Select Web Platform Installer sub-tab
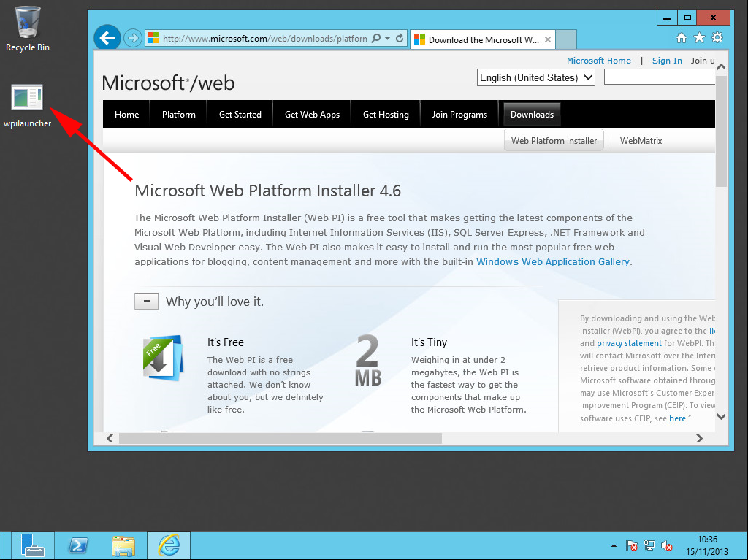748x560 pixels. (x=554, y=141)
